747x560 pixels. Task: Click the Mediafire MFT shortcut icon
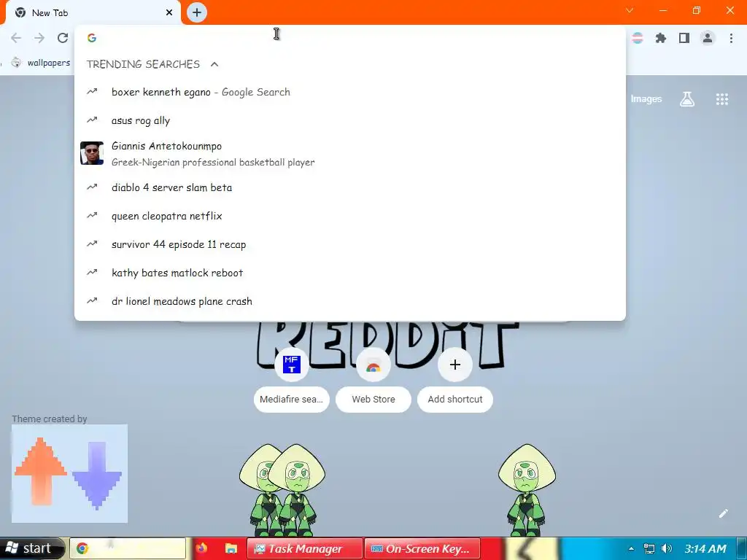click(x=292, y=365)
